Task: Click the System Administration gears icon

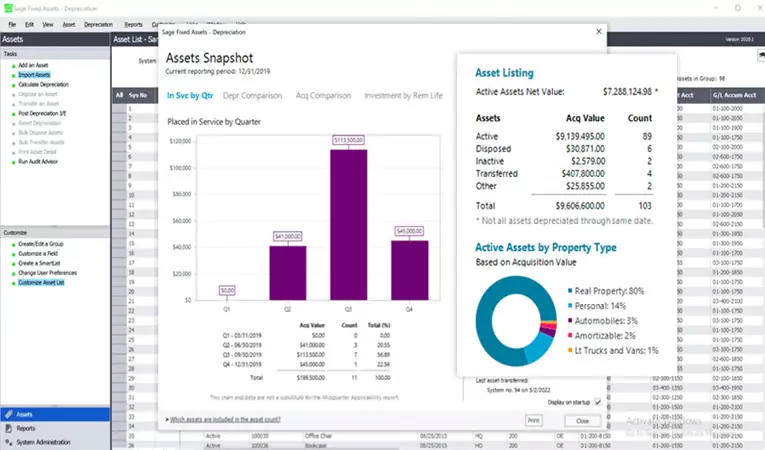Action: (x=8, y=442)
